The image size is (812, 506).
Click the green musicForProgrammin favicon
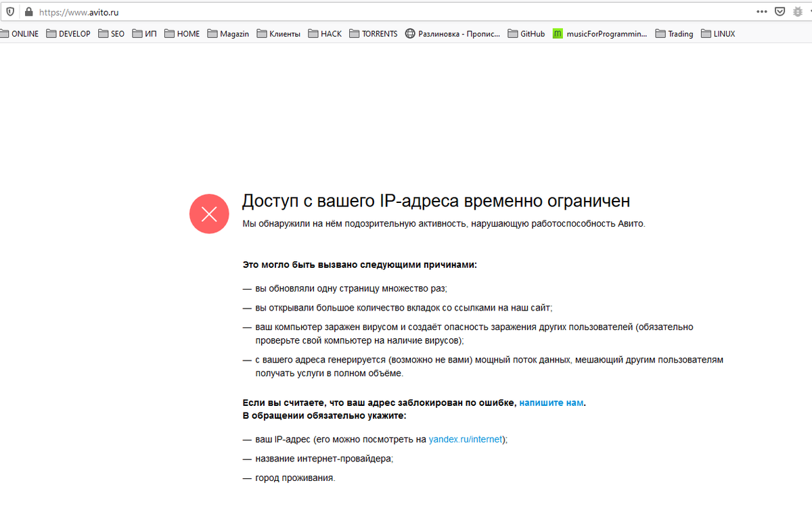tap(557, 33)
